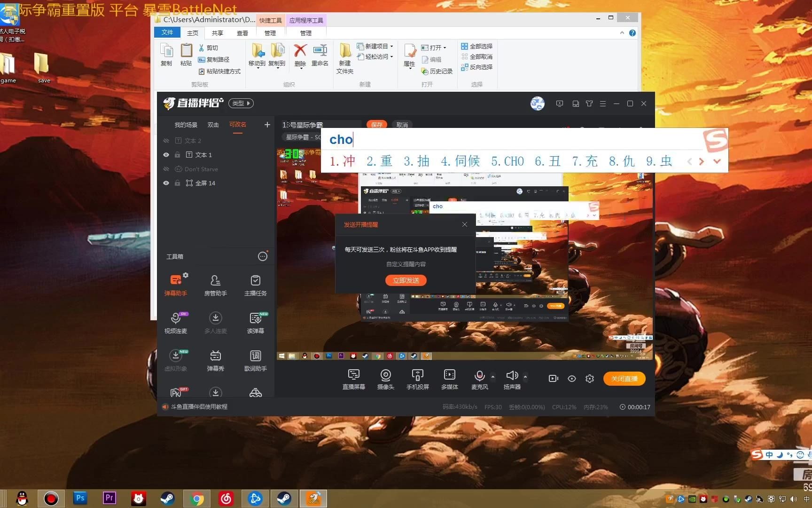Open the 虚拟形象 virtual avatar tool
Screen dimensions: 812x508
(x=176, y=360)
